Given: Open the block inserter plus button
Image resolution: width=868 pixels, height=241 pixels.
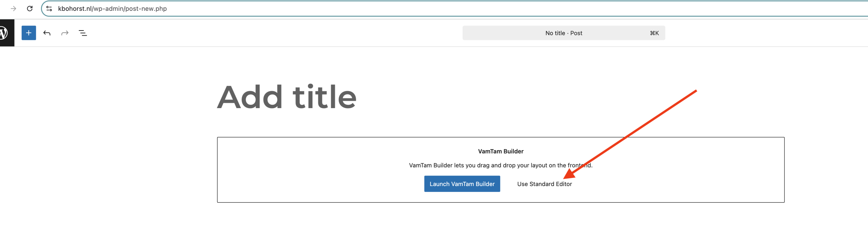Looking at the screenshot, I should [x=29, y=33].
